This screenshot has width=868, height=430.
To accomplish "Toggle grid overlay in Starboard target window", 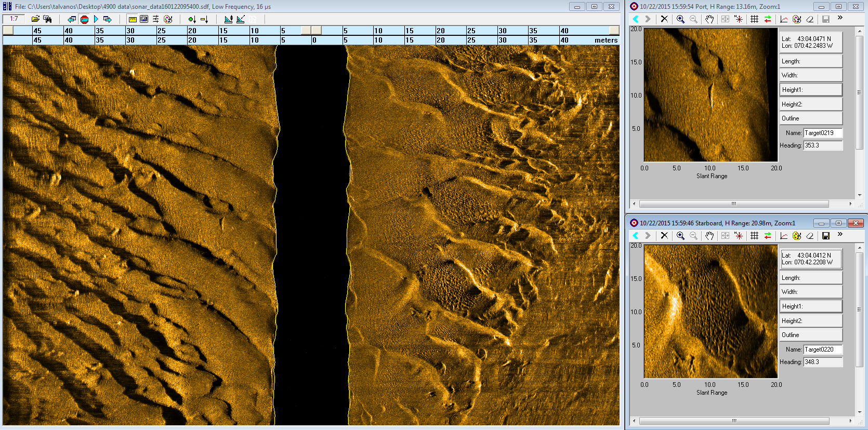I will [x=754, y=236].
